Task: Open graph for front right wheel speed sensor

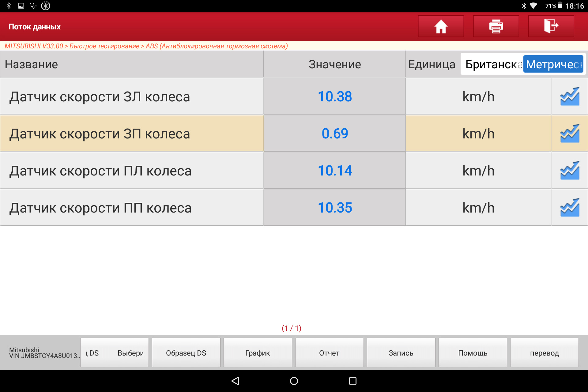Action: (570, 208)
